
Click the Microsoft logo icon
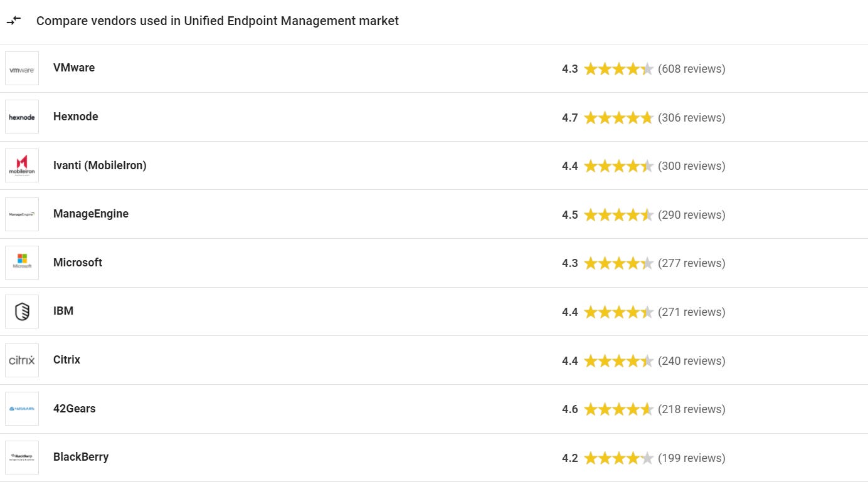[x=22, y=263]
